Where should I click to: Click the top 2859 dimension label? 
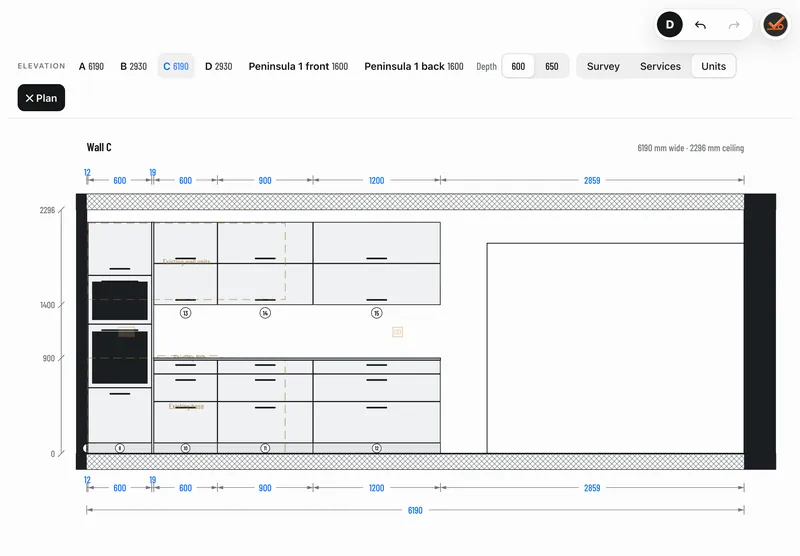click(592, 181)
